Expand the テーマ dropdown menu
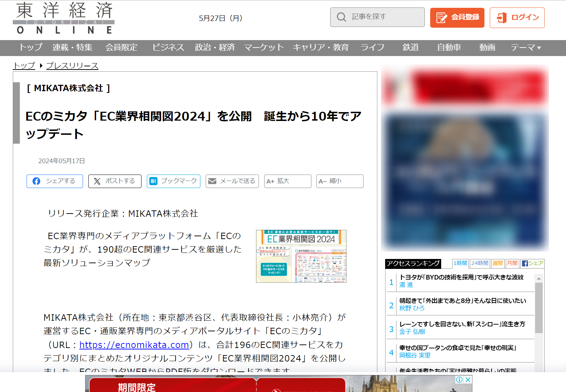566x392 pixels. (x=526, y=48)
